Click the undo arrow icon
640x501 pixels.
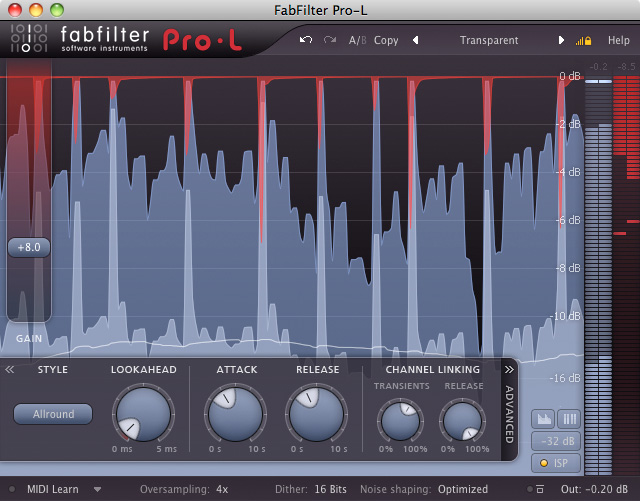click(305, 41)
